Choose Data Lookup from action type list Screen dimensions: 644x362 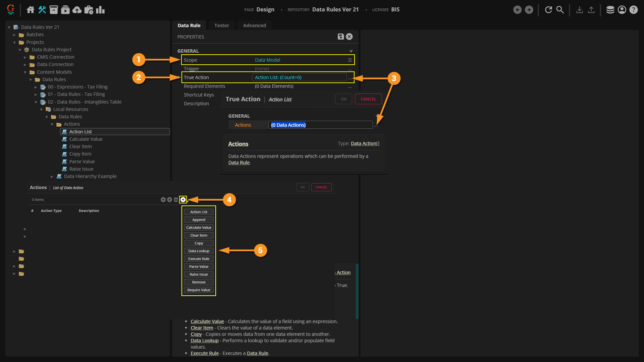point(199,251)
